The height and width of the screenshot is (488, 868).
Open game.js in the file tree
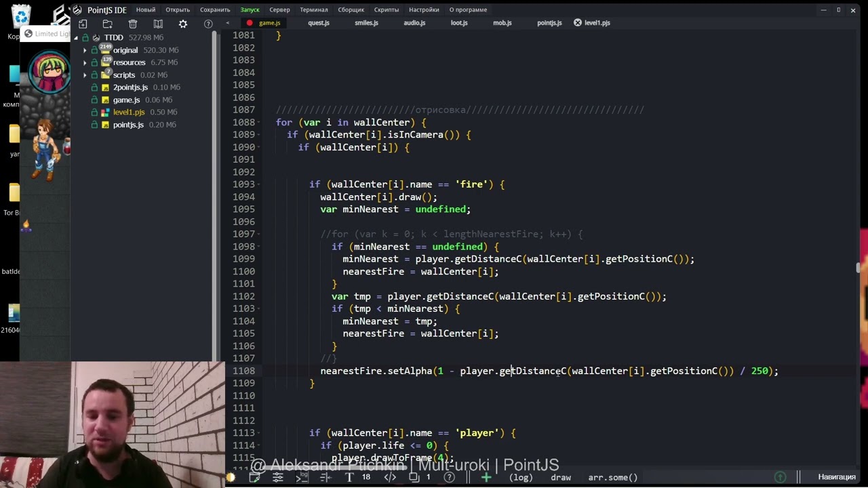(126, 100)
